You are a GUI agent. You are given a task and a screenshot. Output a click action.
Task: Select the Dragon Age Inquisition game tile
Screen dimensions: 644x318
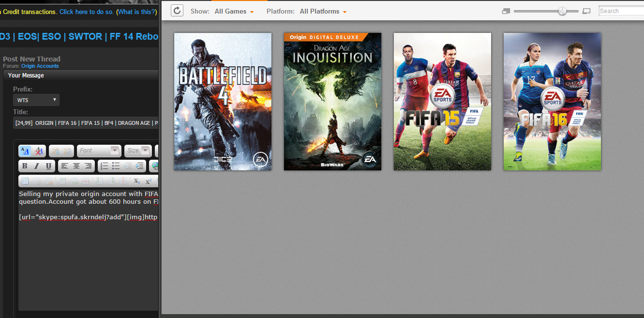332,102
